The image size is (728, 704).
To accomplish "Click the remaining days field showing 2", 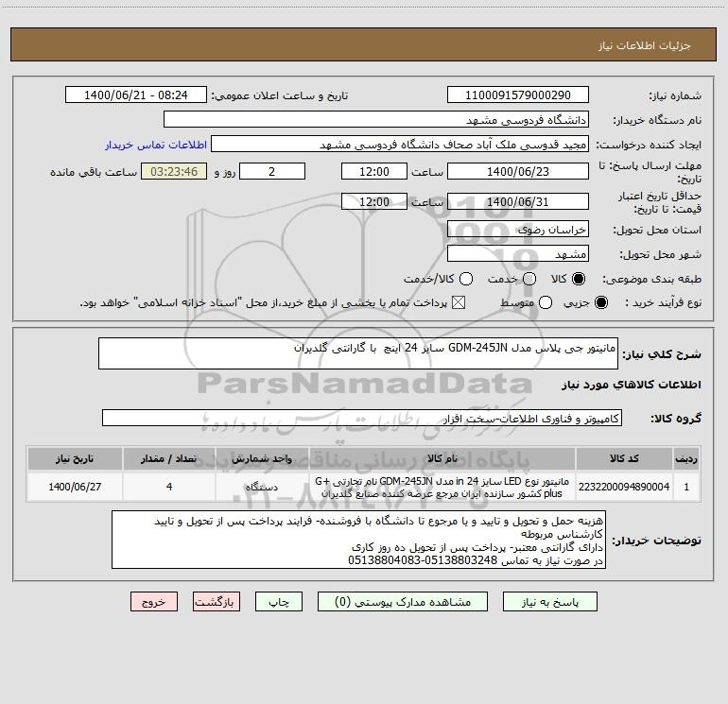I will pyautogui.click(x=272, y=171).
